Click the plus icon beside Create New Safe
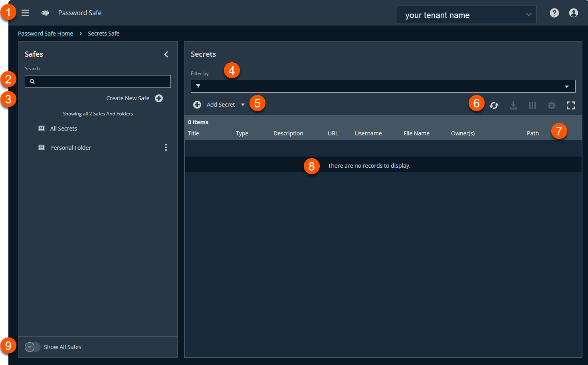Viewport: 588px width, 365px height. [x=159, y=98]
